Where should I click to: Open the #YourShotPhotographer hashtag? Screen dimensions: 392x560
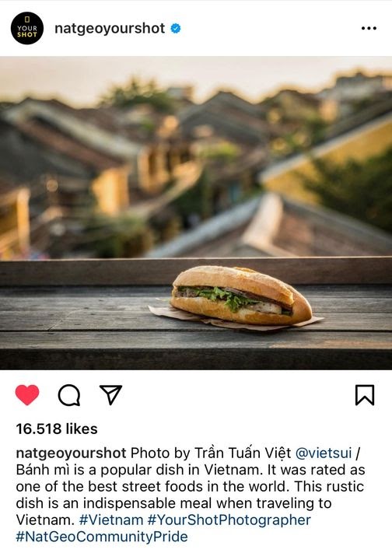(x=229, y=520)
